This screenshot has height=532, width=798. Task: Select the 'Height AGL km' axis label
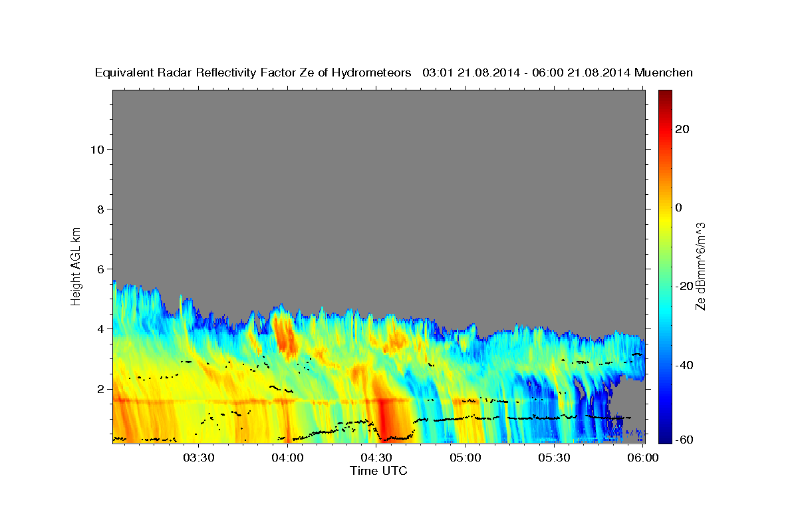click(76, 265)
